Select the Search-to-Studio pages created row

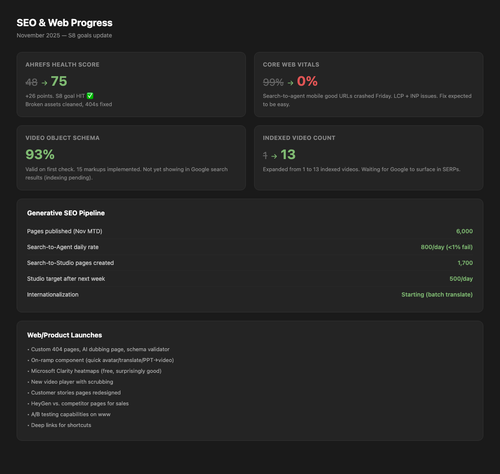tap(250, 263)
